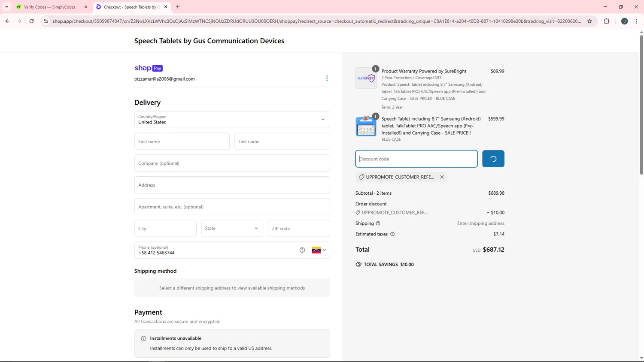Click the Enter shipping address text
The image size is (644, 362).
tap(481, 223)
